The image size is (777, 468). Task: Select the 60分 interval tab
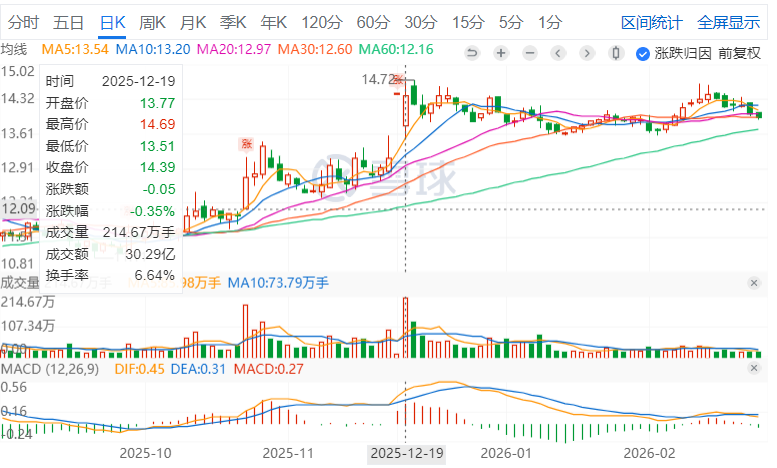point(373,22)
